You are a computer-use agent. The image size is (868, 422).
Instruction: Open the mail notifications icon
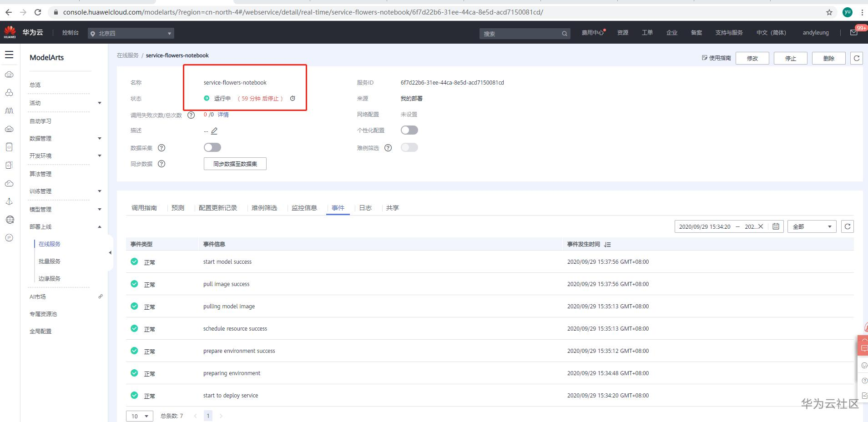[854, 32]
